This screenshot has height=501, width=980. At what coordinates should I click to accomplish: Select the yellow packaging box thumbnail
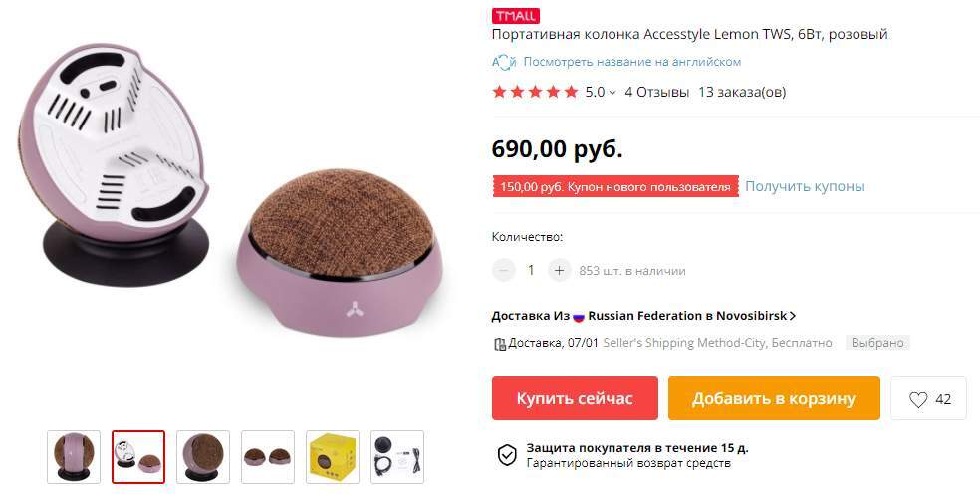click(333, 457)
